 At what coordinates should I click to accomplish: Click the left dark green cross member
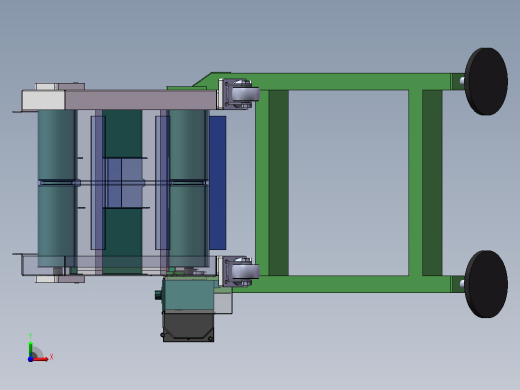pyautogui.click(x=279, y=183)
